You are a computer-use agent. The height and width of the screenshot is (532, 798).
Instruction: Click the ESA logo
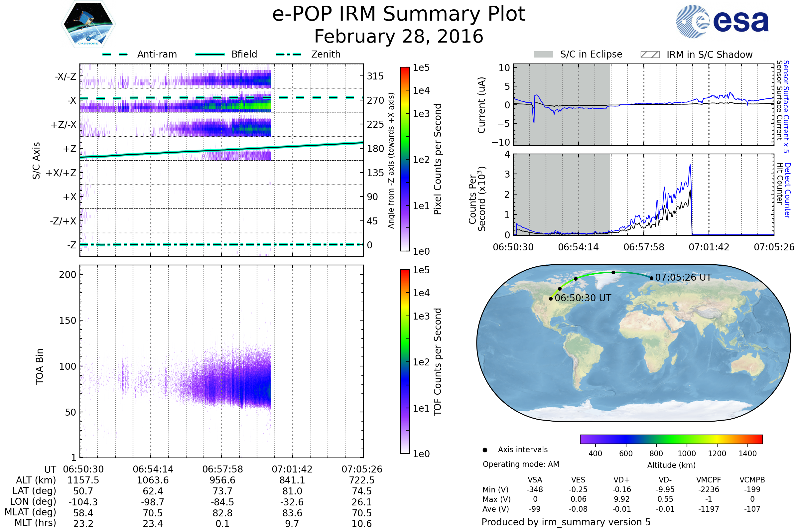[x=722, y=22]
